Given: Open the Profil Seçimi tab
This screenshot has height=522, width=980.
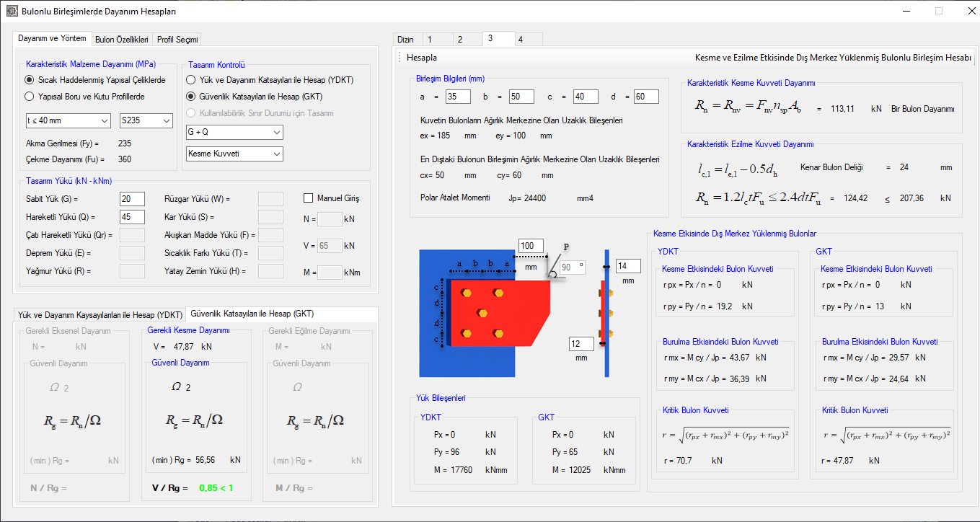Looking at the screenshot, I should pos(177,40).
